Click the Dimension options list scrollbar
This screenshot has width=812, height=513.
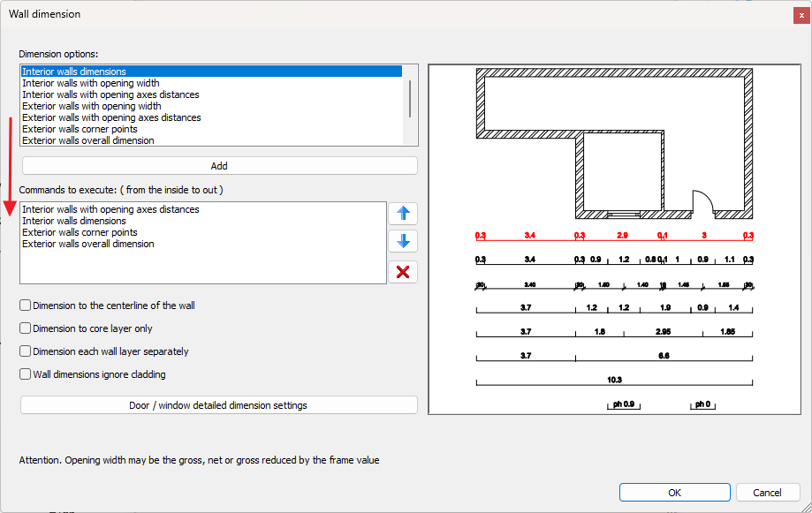click(x=410, y=97)
